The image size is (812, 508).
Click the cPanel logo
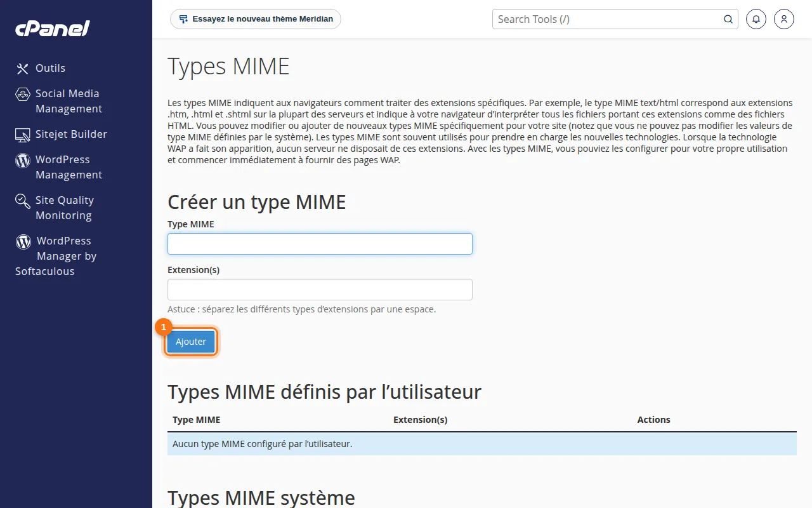[x=53, y=29]
